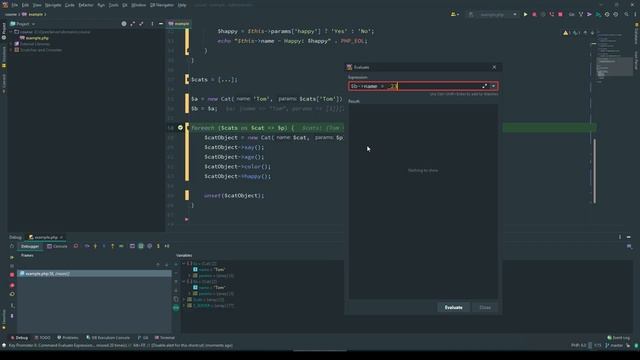
Task: Click the master git branch widget
Action: [x=615, y=346]
